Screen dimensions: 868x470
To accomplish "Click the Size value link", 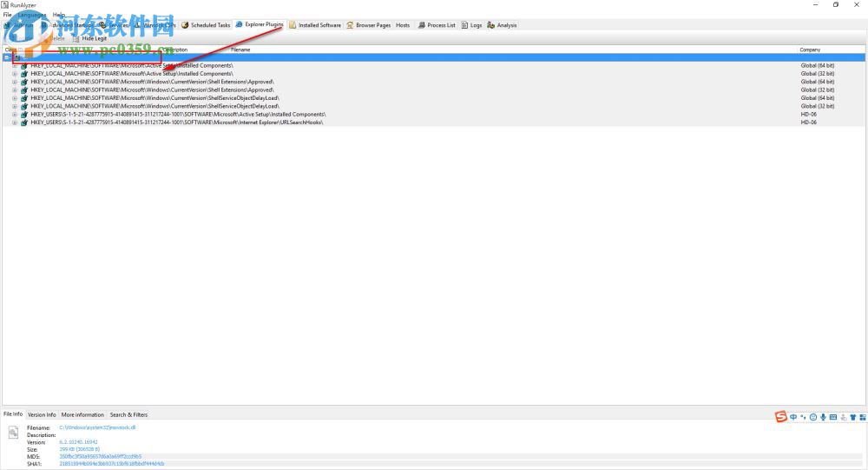I will (80, 449).
